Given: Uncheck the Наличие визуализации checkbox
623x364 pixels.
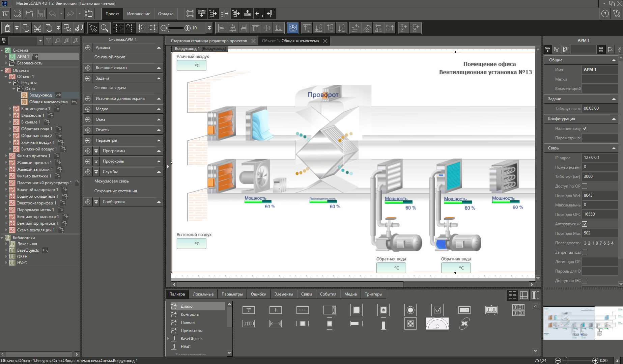Looking at the screenshot, I should tap(585, 129).
